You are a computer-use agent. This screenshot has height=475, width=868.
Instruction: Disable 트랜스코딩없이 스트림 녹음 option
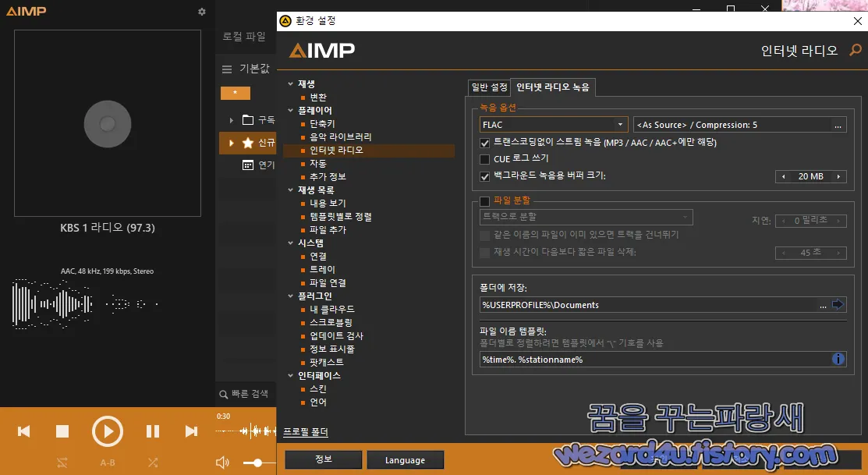484,143
